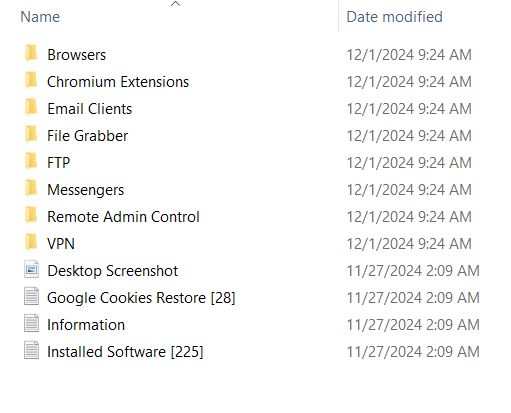Click the Messengers folder icon
The height and width of the screenshot is (413, 511).
coord(31,188)
